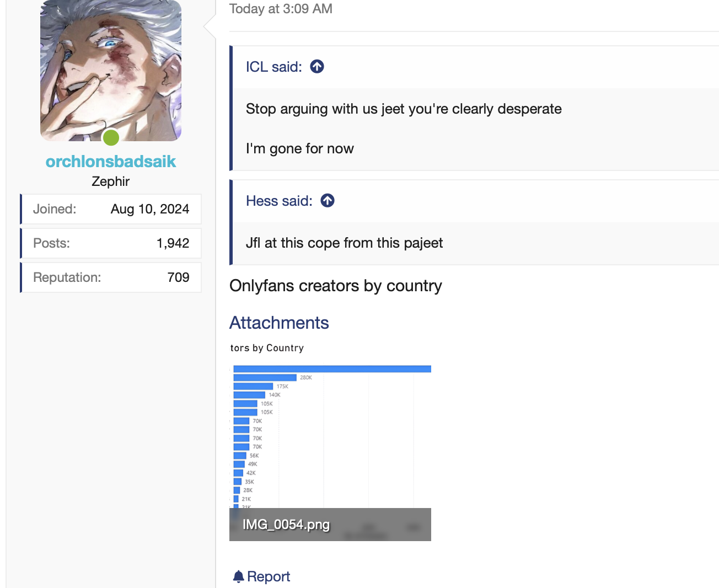Click the bell icon beside Report
The height and width of the screenshot is (588, 719).
coord(238,576)
